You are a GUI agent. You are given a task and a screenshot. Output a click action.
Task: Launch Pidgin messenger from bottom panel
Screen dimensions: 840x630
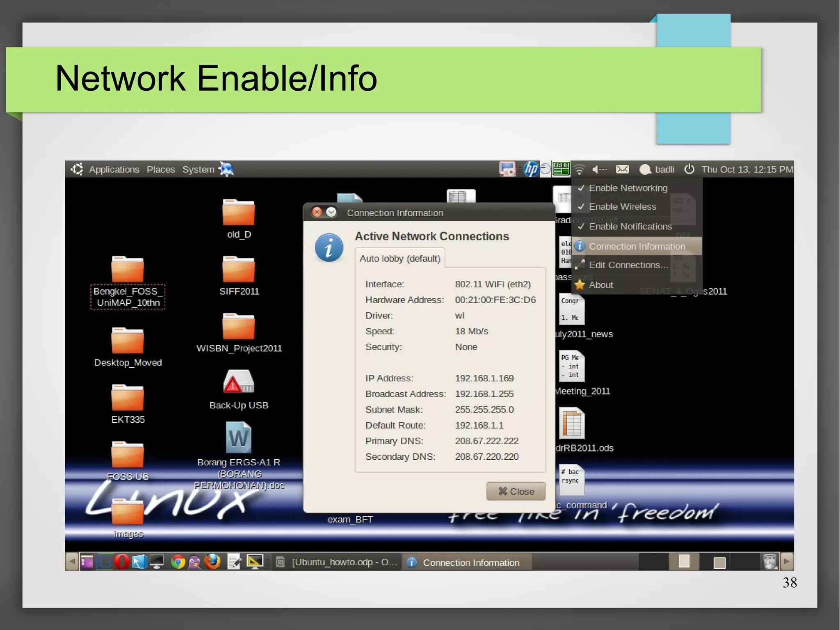[195, 561]
